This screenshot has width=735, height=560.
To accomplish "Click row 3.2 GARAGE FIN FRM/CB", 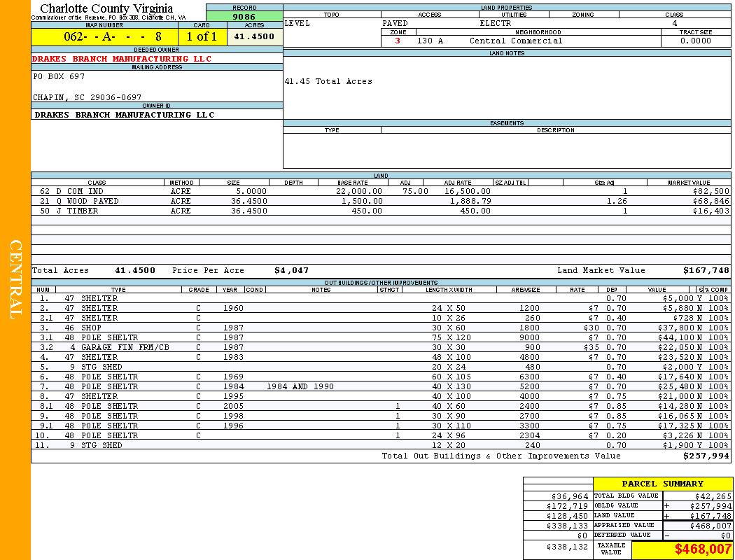I will pyautogui.click(x=381, y=347).
